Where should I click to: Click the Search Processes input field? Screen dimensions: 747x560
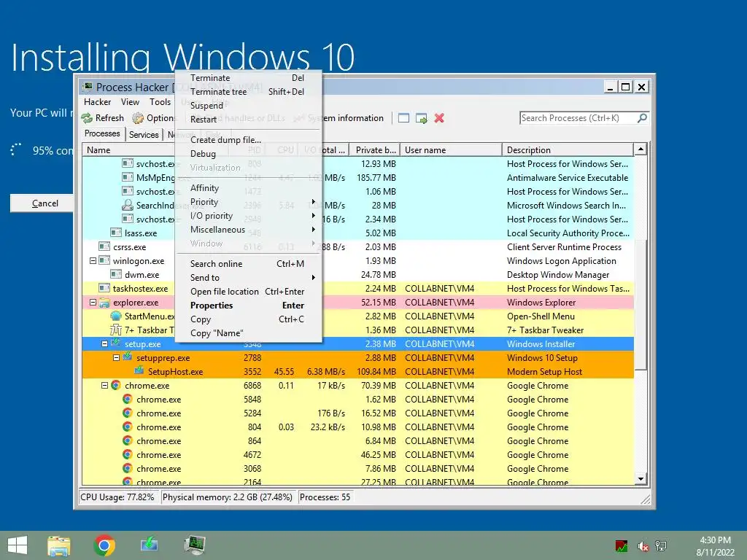click(x=578, y=118)
